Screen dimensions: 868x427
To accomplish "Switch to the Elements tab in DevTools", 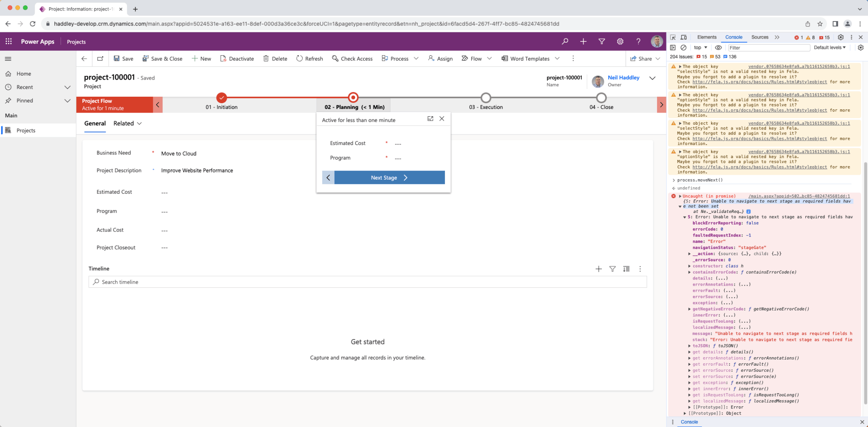I will (x=707, y=37).
